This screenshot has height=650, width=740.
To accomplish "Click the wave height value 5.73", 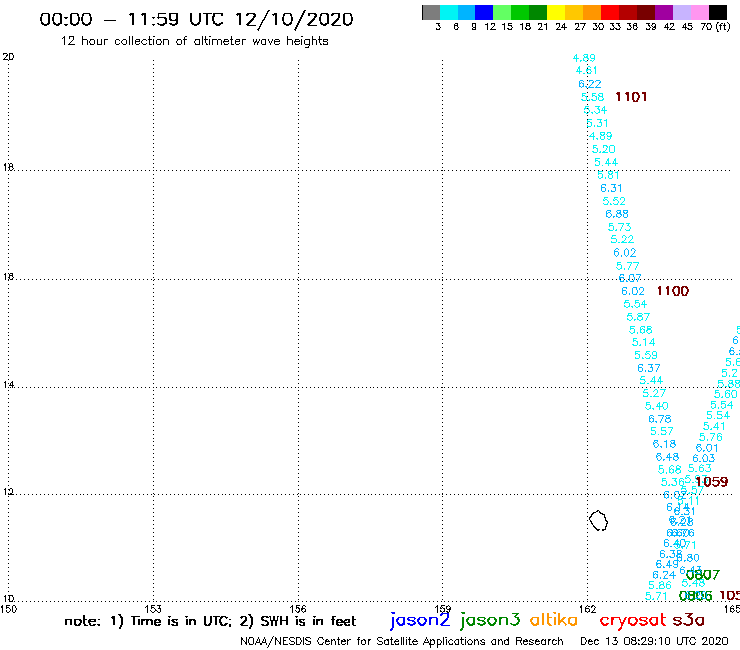I will click(x=619, y=227).
